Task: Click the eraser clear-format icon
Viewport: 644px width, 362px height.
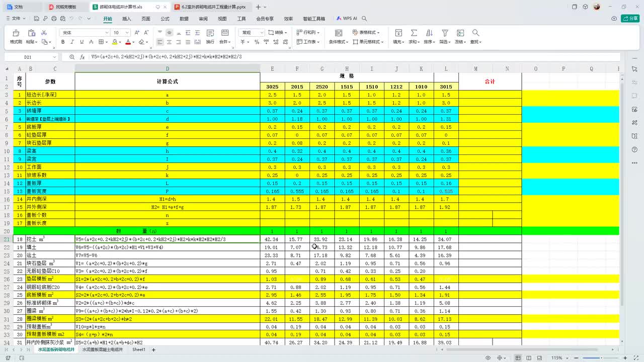Action: [x=141, y=42]
